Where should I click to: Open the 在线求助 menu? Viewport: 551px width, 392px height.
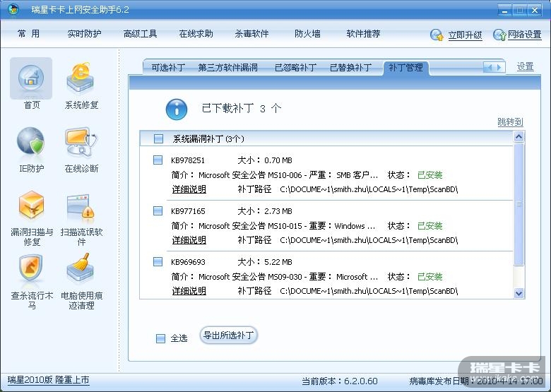(x=196, y=34)
